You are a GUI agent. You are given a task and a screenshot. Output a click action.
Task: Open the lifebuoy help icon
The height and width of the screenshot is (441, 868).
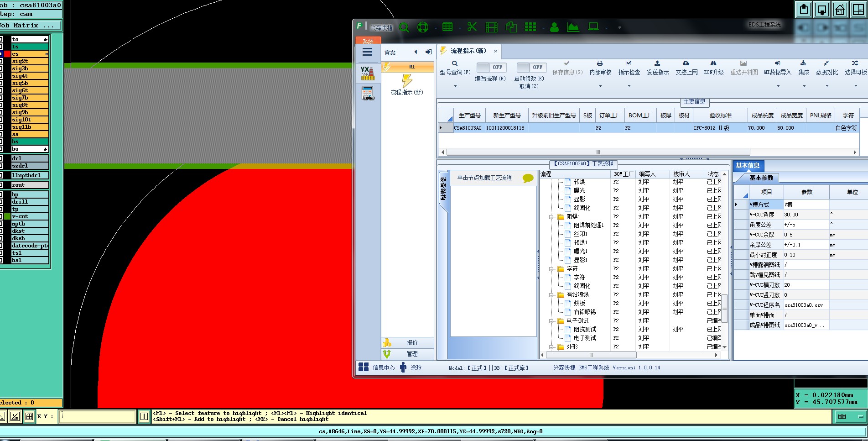pos(423,27)
